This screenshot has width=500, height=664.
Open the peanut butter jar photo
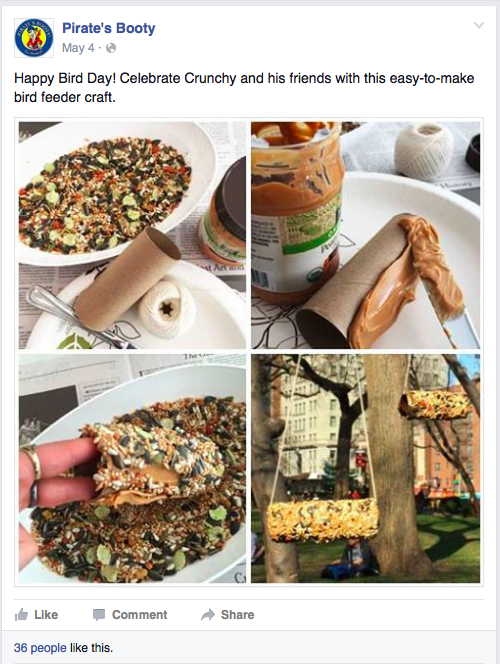[x=365, y=235]
